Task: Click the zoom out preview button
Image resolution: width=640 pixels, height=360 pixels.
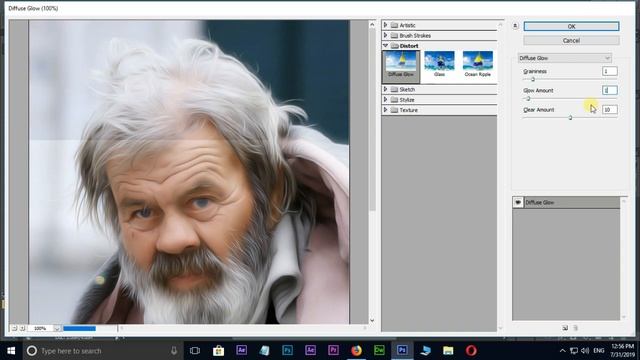Action: (14, 328)
